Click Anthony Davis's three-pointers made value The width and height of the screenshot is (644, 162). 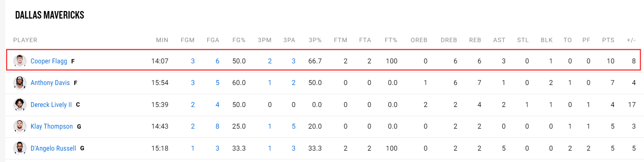click(x=270, y=83)
